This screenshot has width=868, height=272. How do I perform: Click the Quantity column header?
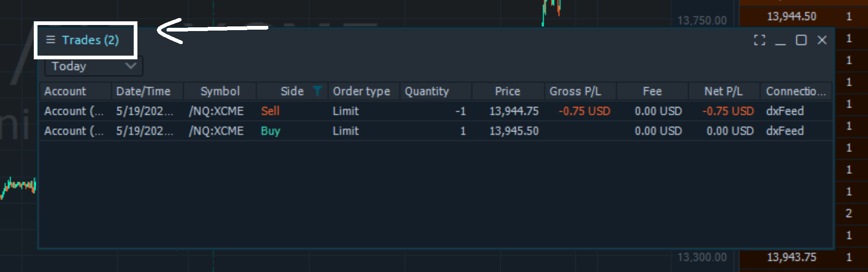click(x=427, y=91)
